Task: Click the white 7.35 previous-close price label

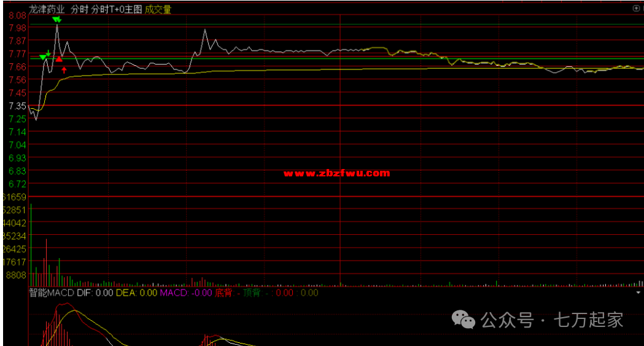Action: point(18,106)
